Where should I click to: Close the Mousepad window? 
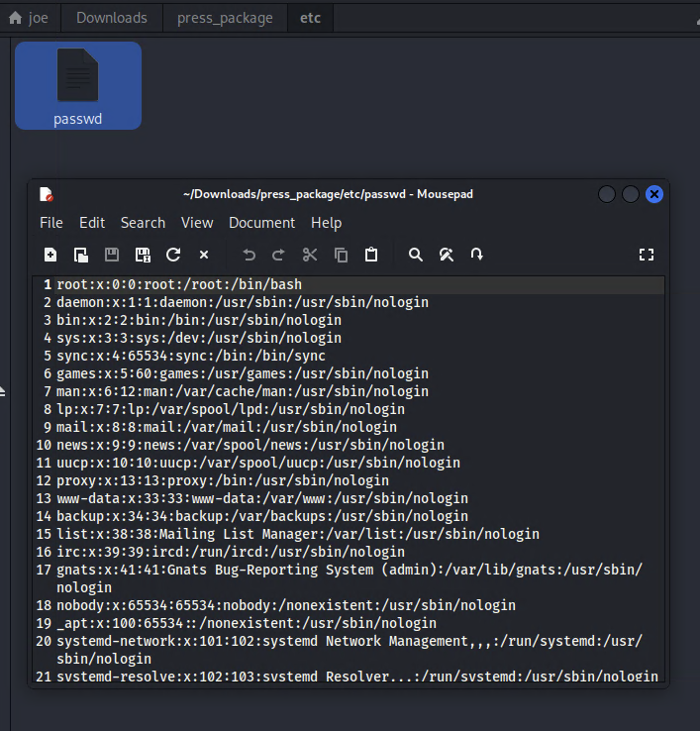click(654, 194)
